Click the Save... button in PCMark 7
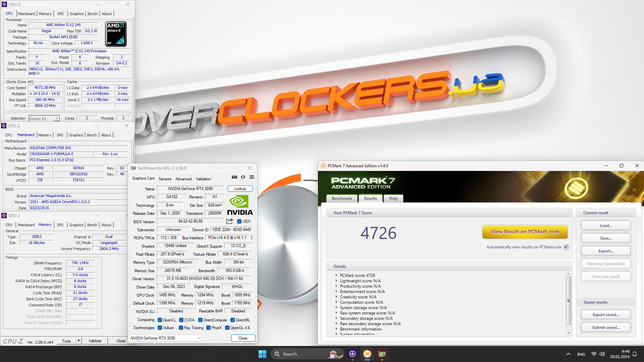This screenshot has height=362, width=644. [606, 238]
